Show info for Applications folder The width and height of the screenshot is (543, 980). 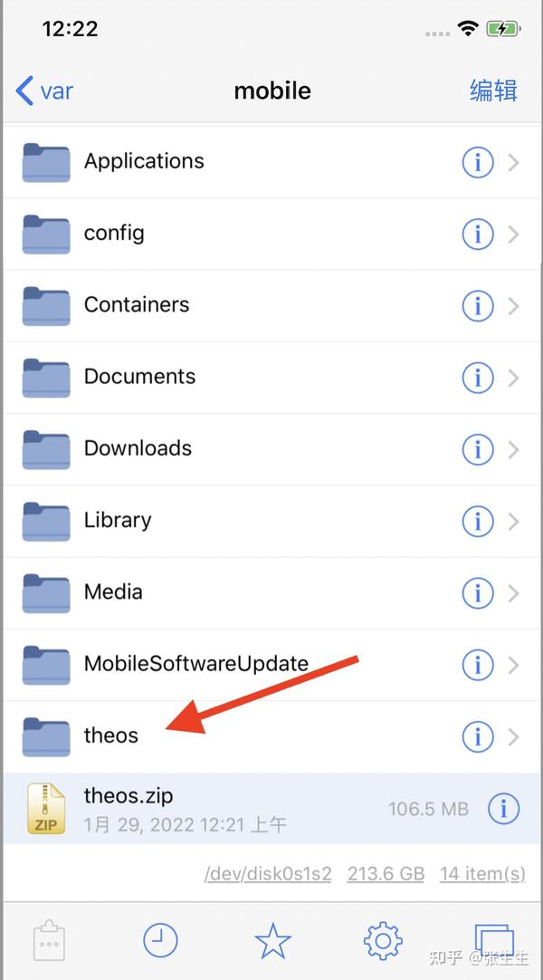click(478, 162)
